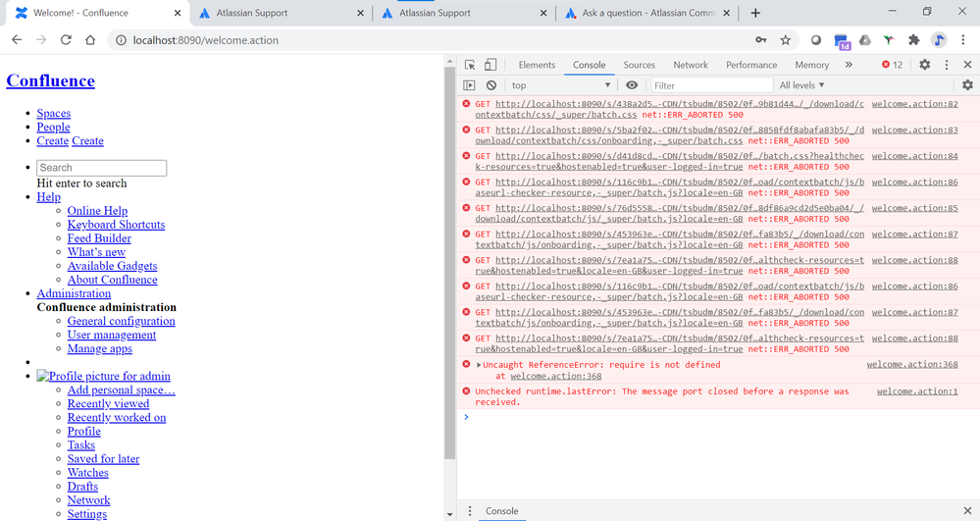This screenshot has height=521, width=980.
Task: Bookmark this page with the star
Action: pos(786,40)
